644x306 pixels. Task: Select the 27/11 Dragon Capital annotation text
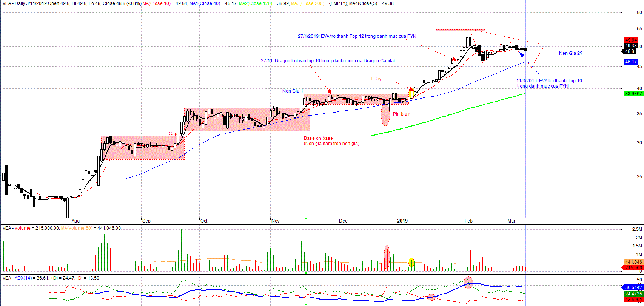[328, 61]
